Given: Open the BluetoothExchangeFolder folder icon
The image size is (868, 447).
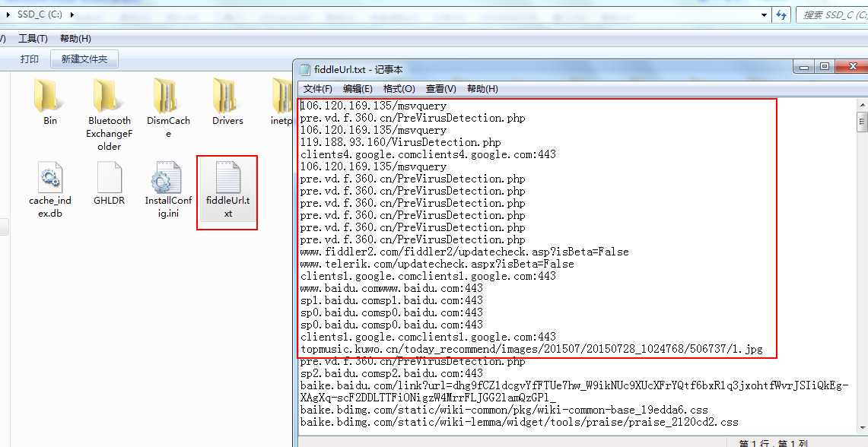Looking at the screenshot, I should point(109,95).
